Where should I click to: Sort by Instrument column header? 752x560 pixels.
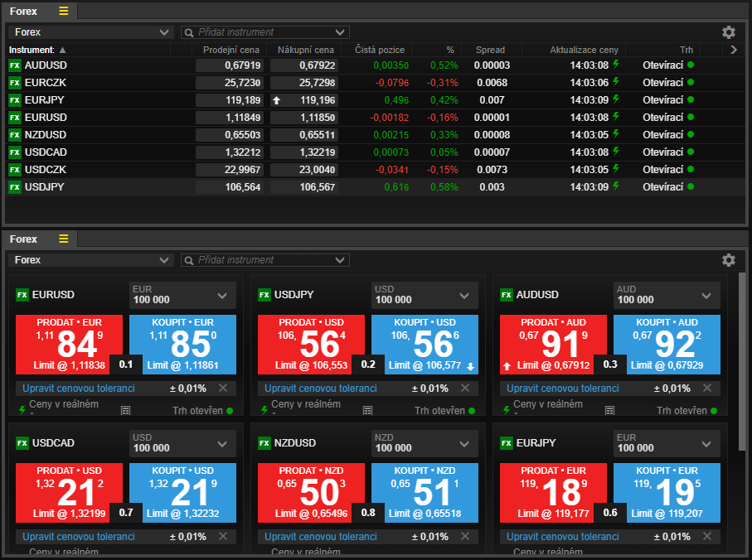(x=37, y=50)
